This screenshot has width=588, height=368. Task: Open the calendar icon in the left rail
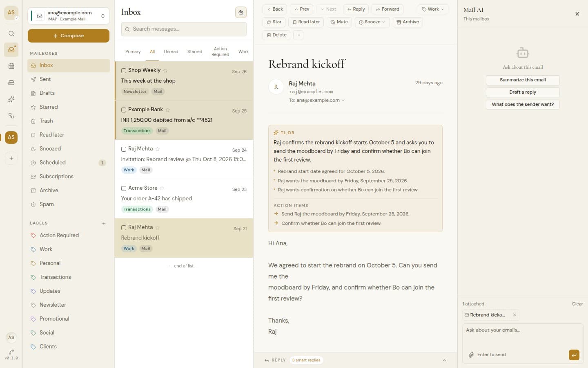click(x=11, y=66)
